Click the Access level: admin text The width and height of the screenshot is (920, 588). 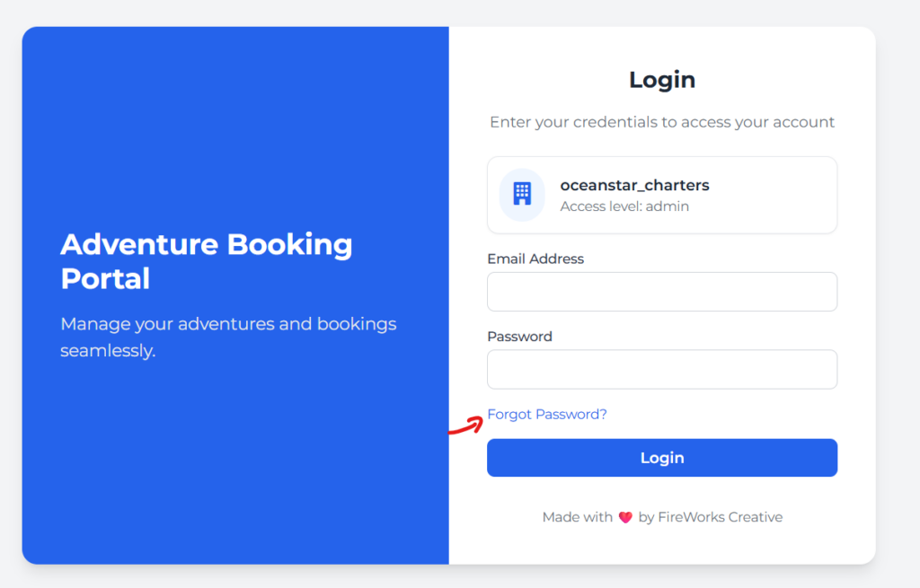[x=624, y=206]
